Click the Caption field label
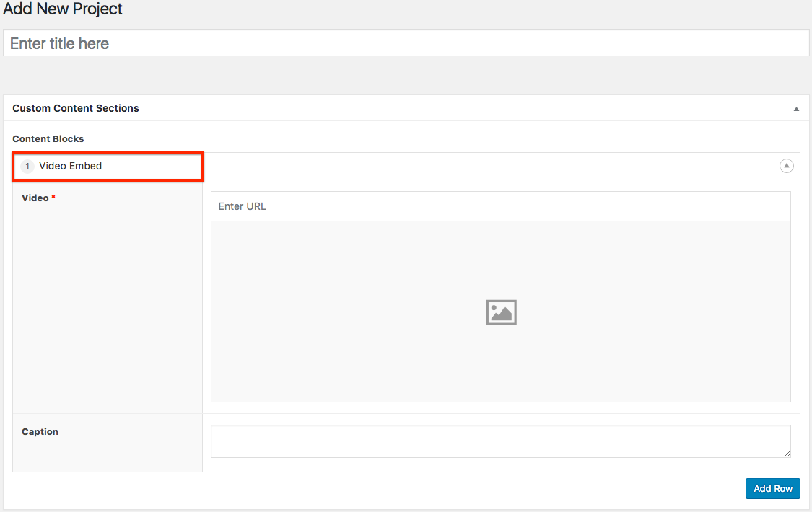The height and width of the screenshot is (512, 812). tap(40, 432)
